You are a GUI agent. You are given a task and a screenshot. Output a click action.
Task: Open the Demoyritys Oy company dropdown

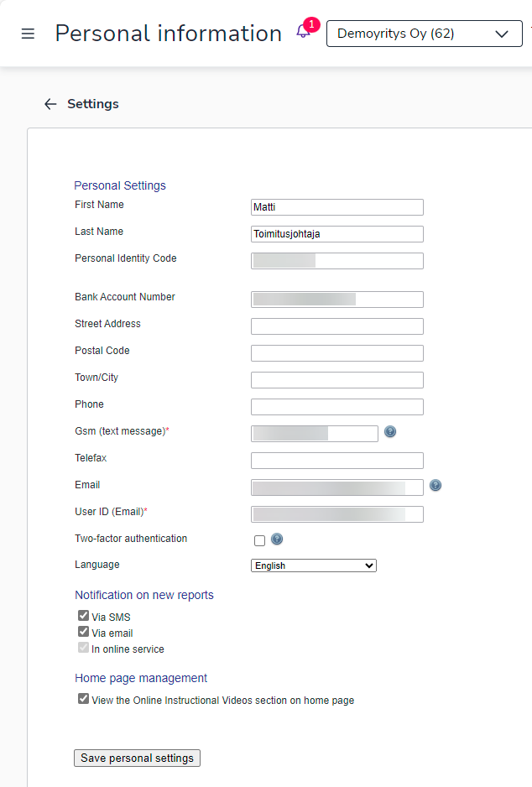pyautogui.click(x=424, y=34)
